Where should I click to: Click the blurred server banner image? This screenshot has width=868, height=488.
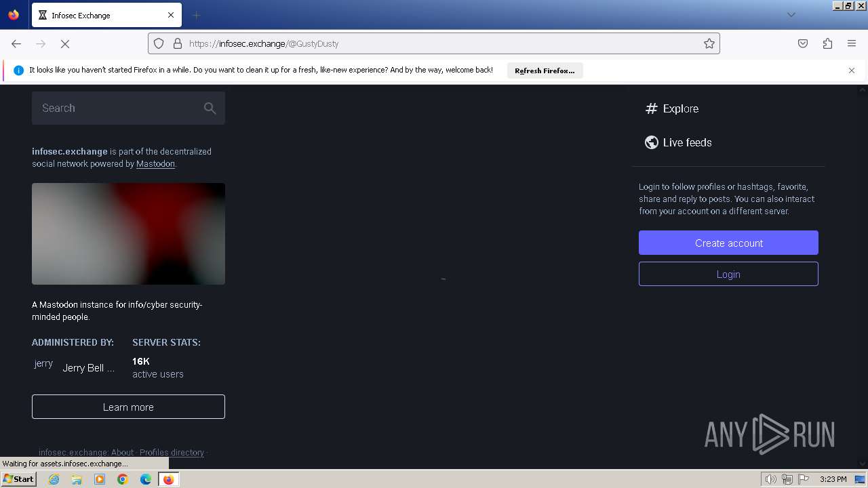[x=128, y=234]
